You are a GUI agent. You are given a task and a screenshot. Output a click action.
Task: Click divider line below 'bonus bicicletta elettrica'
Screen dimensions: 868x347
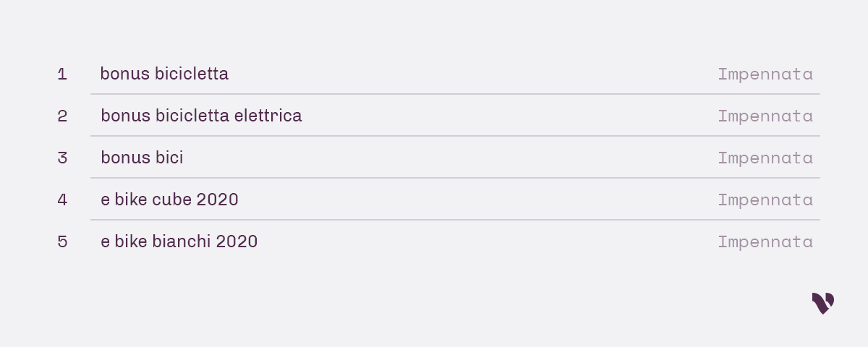[455, 136]
